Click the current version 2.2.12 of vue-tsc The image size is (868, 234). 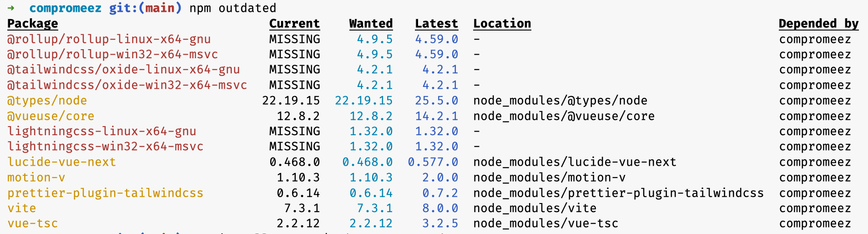click(298, 224)
